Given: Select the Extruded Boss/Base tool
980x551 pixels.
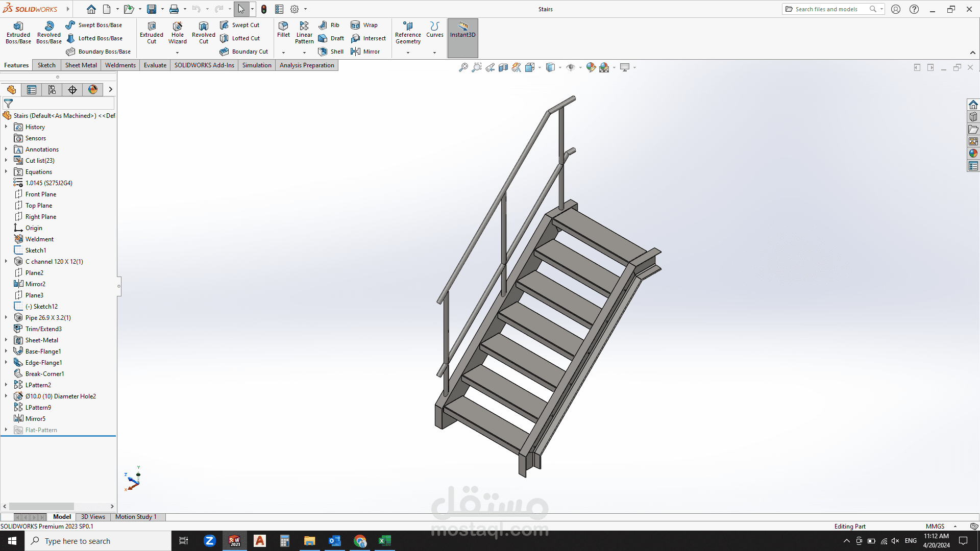Looking at the screenshot, I should coord(18,33).
